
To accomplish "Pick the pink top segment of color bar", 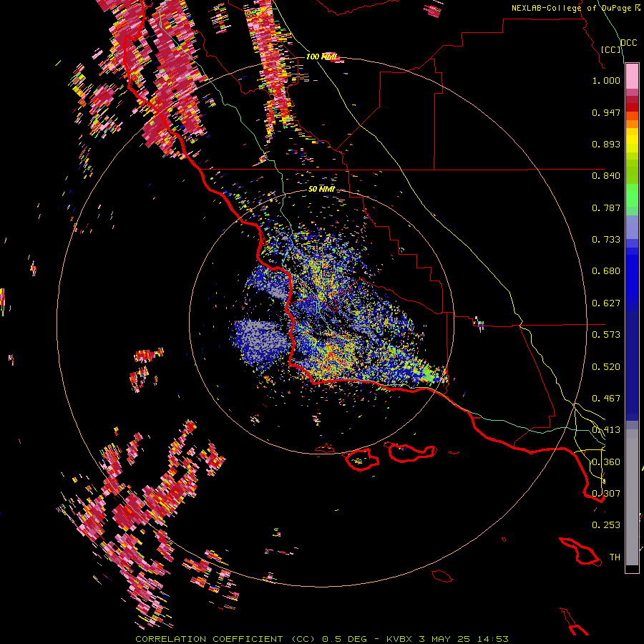I will 632,76.
